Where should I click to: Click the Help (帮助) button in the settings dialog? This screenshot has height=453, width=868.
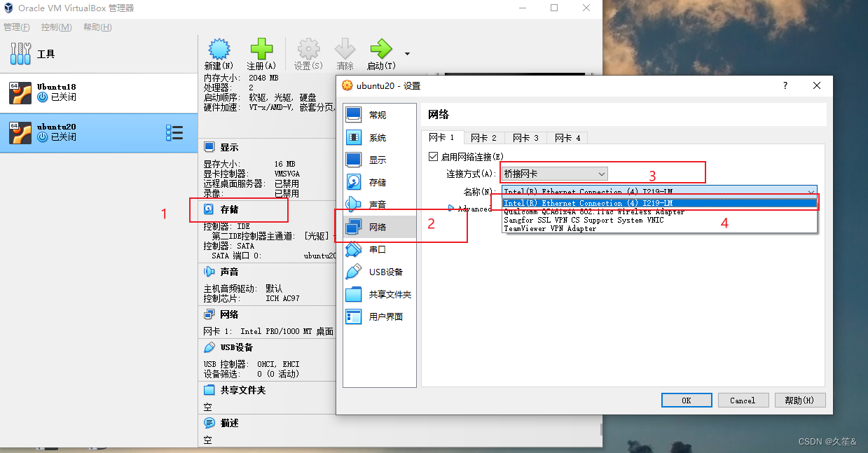[800, 400]
